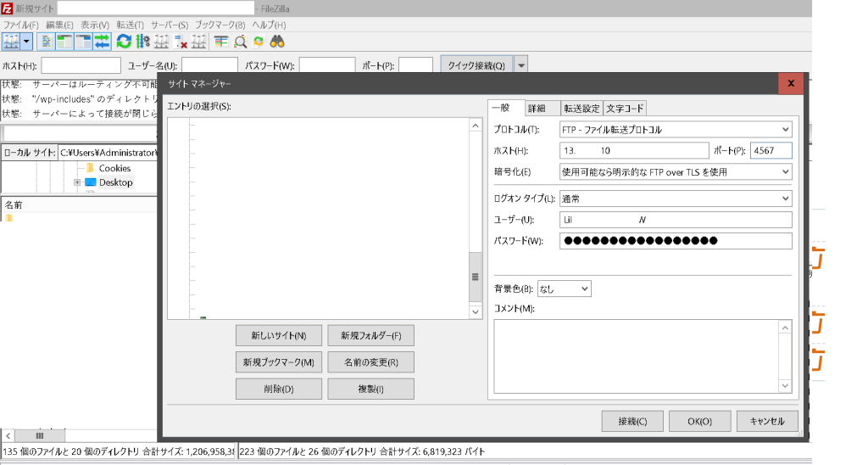Screen dimensions: 868x465
Task: Select the Desktop folder in local tree
Action: [115, 182]
